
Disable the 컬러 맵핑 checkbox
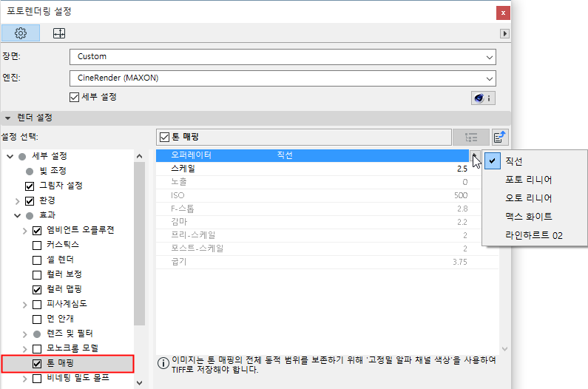[x=37, y=290]
